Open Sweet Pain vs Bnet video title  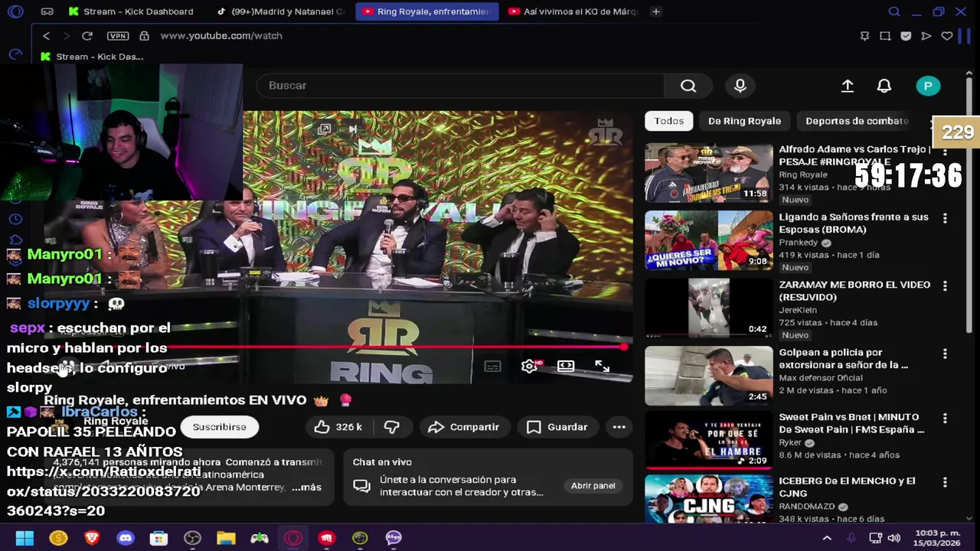click(x=851, y=423)
